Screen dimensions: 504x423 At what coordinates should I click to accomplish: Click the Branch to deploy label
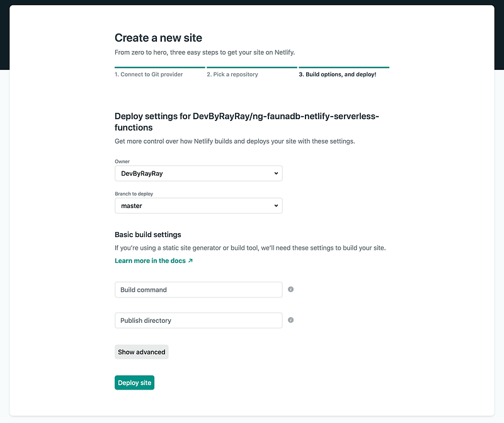coord(134,194)
